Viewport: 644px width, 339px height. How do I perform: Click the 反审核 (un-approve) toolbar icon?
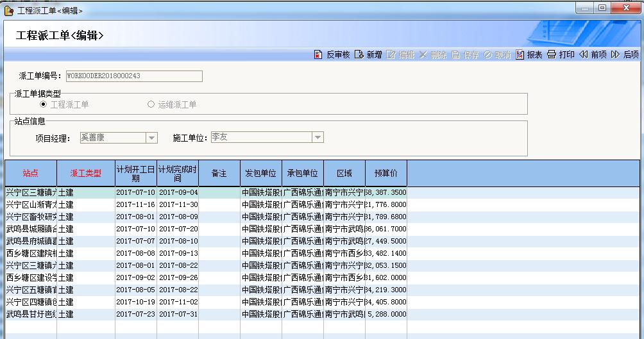click(318, 55)
